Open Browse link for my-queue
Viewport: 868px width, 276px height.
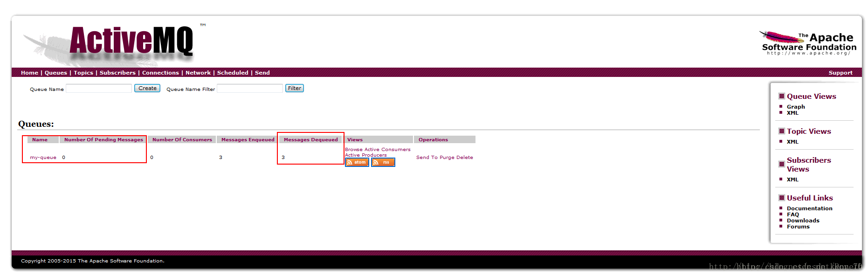click(x=354, y=150)
